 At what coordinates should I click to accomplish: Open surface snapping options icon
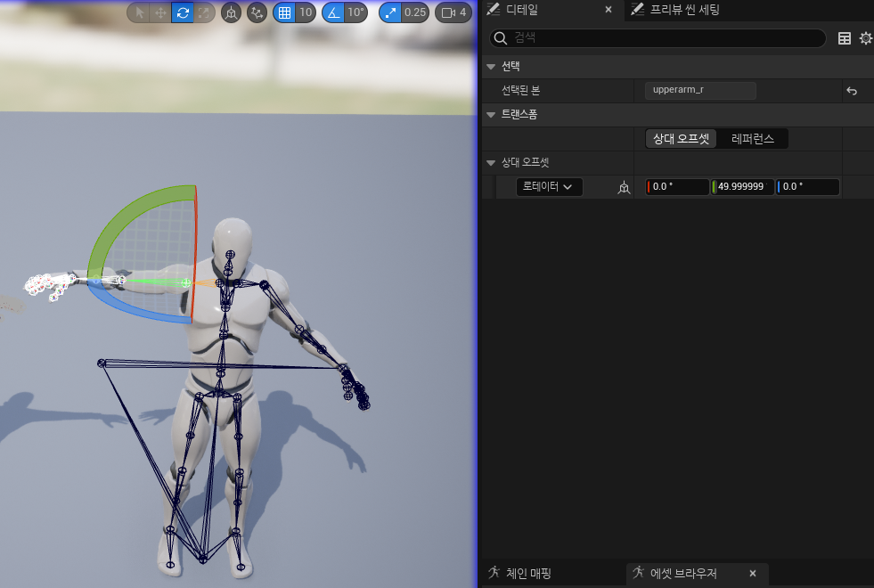[257, 12]
